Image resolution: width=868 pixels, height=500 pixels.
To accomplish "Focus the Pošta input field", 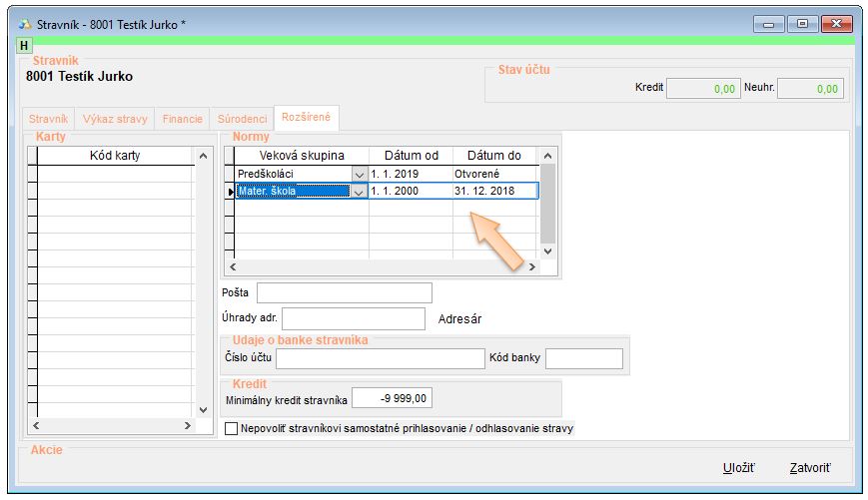I will (x=344, y=292).
